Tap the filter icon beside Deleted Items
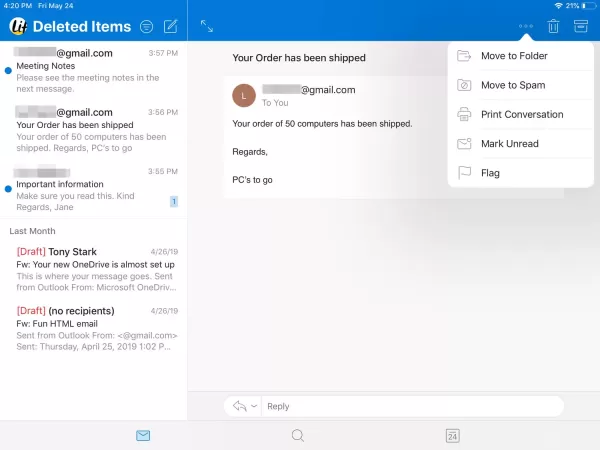 (147, 26)
